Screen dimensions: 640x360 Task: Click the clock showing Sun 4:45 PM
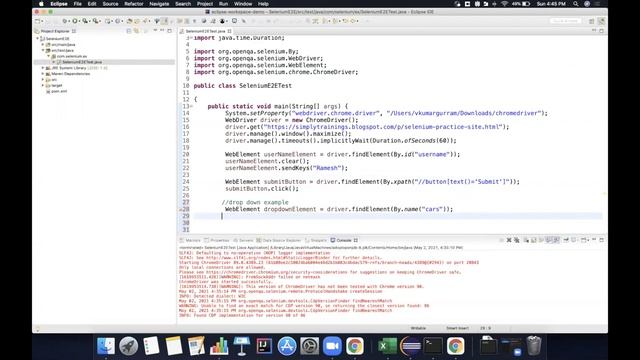click(551, 4)
